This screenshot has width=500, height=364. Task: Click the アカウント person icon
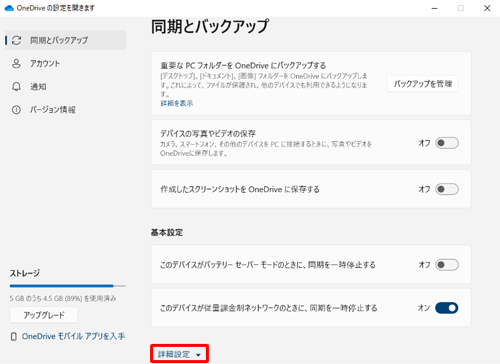pos(16,63)
